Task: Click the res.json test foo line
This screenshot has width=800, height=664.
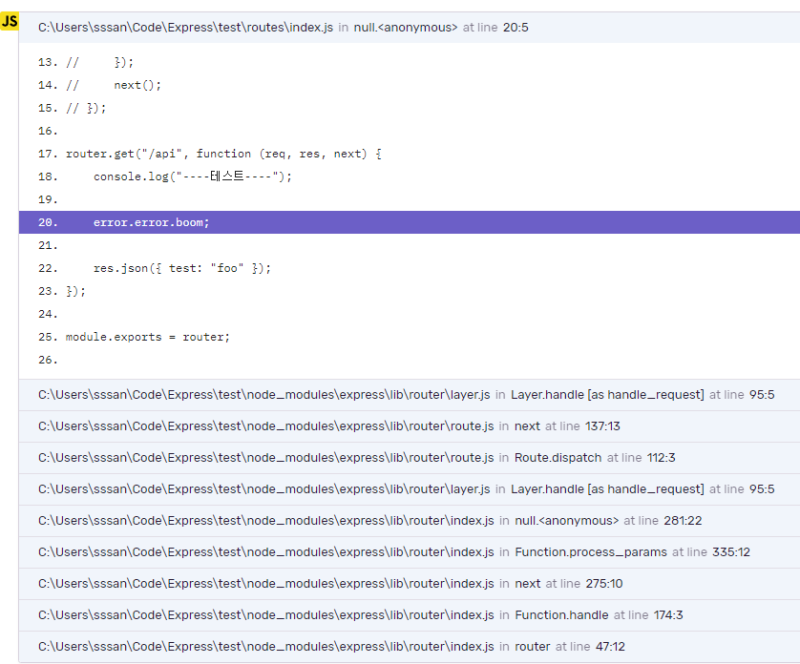Action: point(182,268)
